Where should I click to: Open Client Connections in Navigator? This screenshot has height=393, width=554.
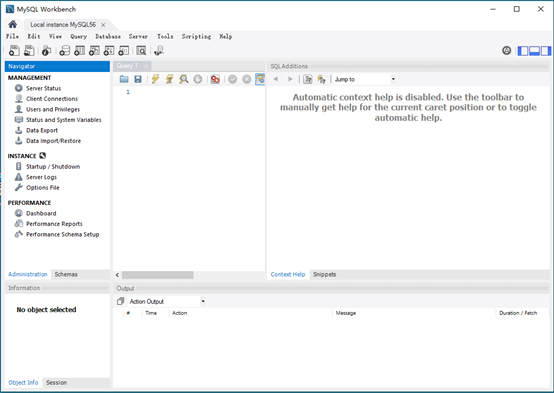(52, 99)
